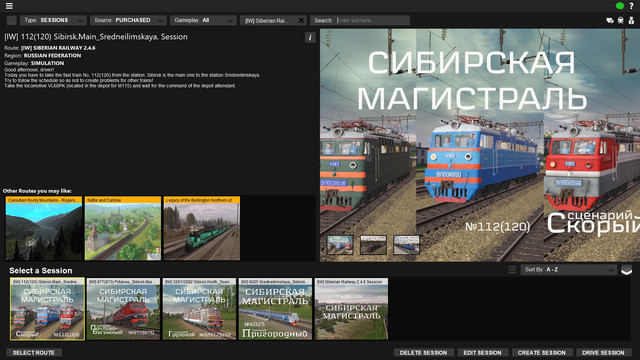The height and width of the screenshot is (360, 640).
Task: Open the Source: PURCHASED dropdown
Action: pos(128,20)
